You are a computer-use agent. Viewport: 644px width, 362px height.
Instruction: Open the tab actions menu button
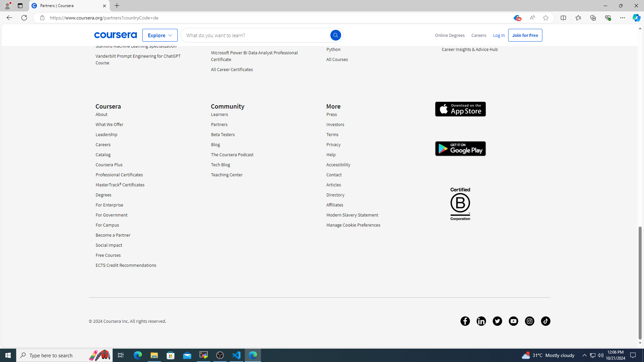point(20,6)
